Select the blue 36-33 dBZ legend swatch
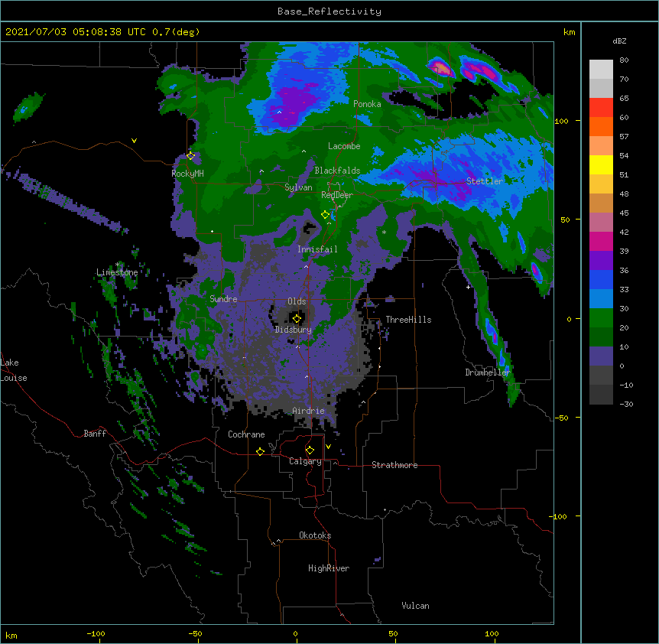 (601, 279)
